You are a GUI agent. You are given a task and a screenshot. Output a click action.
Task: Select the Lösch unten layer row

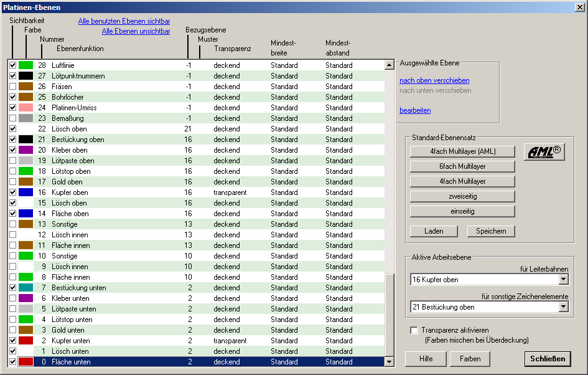(196, 351)
